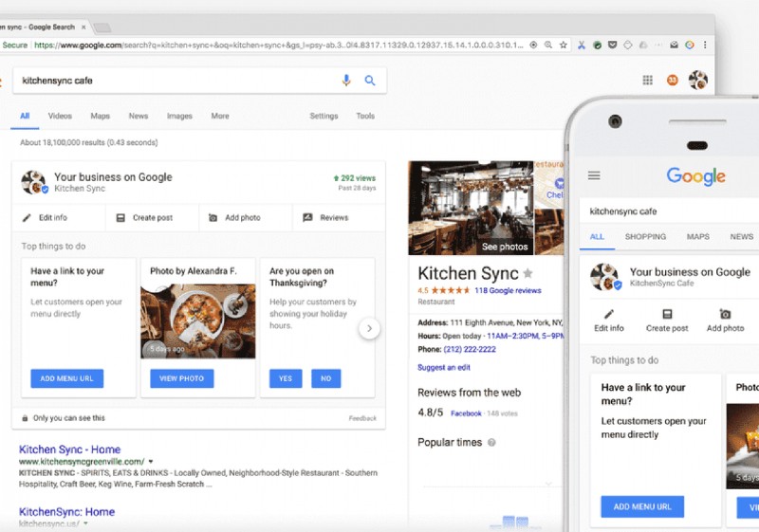The height and width of the screenshot is (532, 759).
Task: Click the Chrome address bar URL
Action: 278,45
